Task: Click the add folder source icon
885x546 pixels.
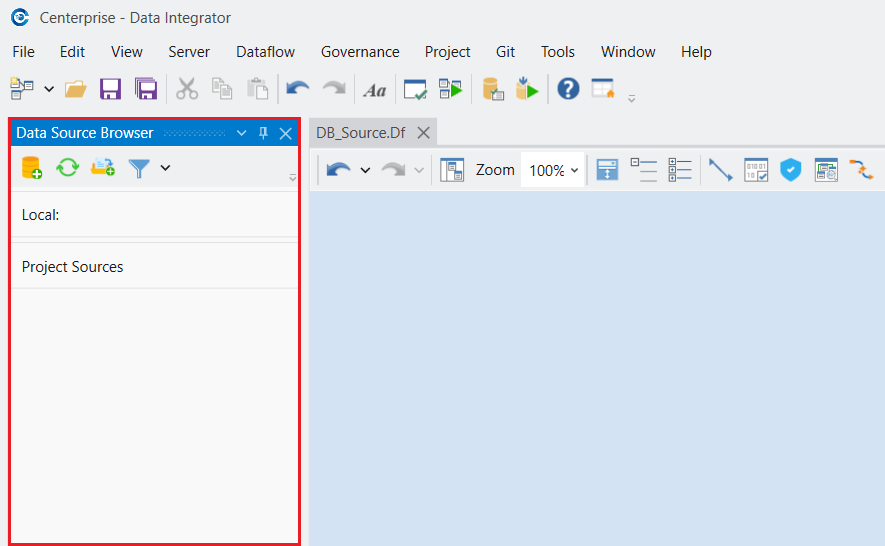Action: tap(103, 167)
